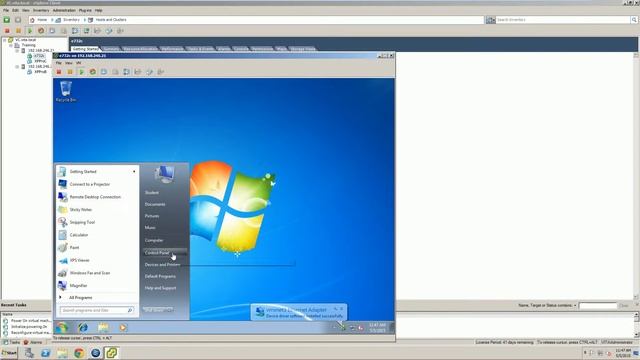Click Windows Media Player on guest taskbar

123,327
